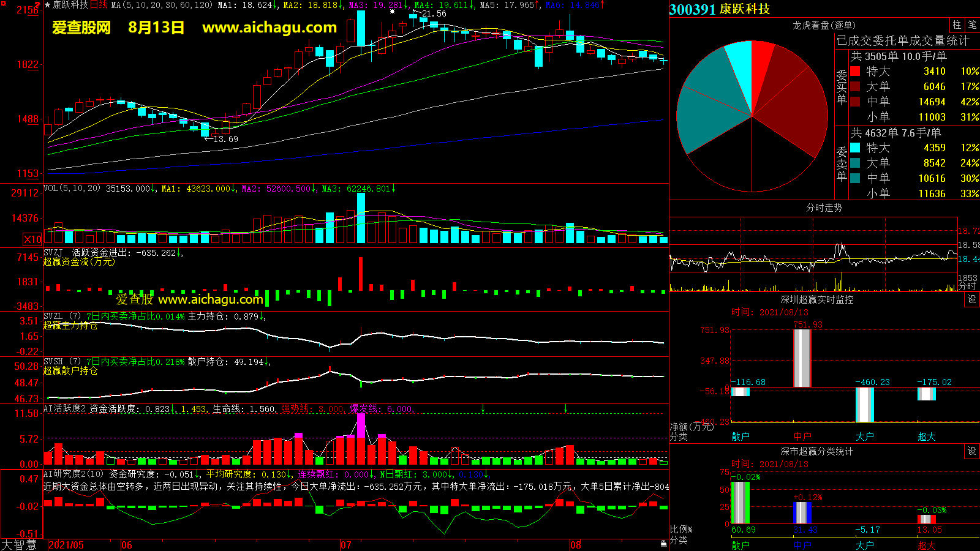The image size is (980, 551).
Task: Click the white star marker above candles
Action: [x=392, y=11]
